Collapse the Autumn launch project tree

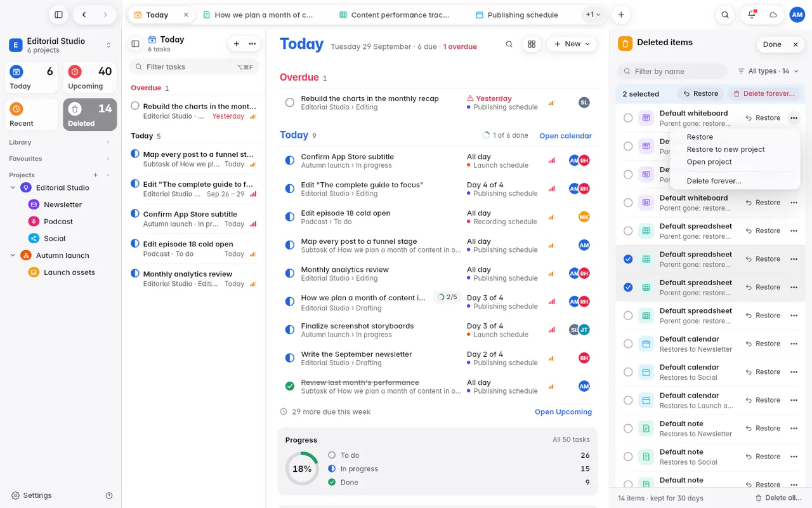coord(13,255)
